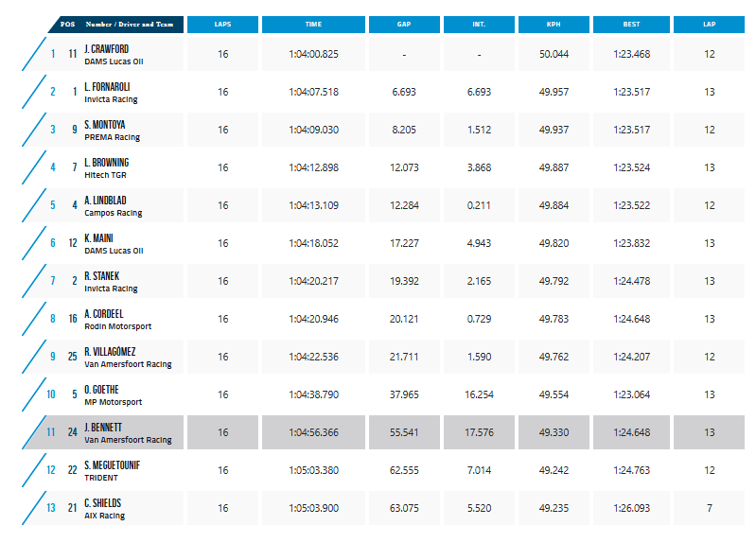Click O. Goethe's best lap 1:23.064
This screenshot has width=756, height=543.
pyautogui.click(x=631, y=394)
